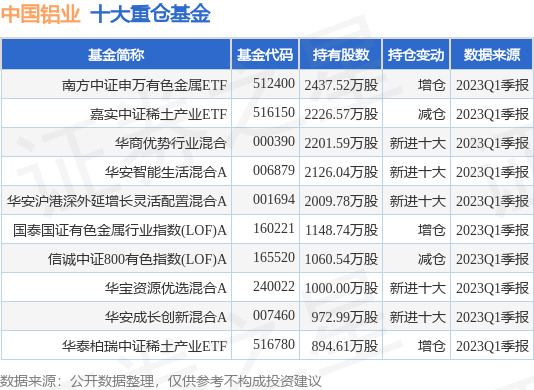Click fund code 512400
The image size is (534, 390).
click(274, 83)
